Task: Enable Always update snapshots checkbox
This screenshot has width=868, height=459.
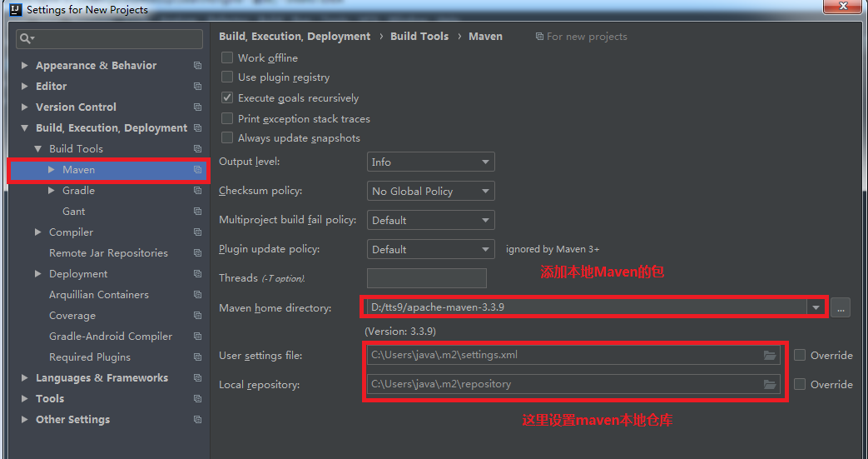Action: coord(227,138)
